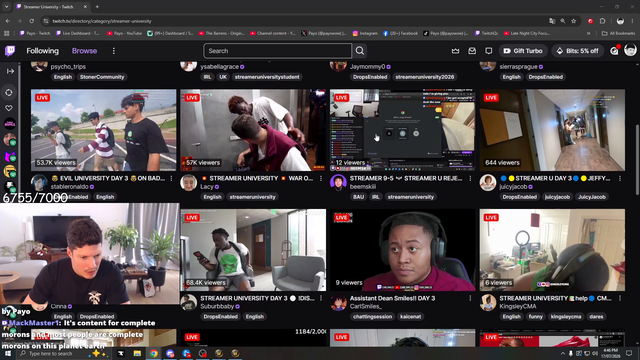Open the stableronaldo channel name link
The width and height of the screenshot is (640, 360).
point(69,187)
